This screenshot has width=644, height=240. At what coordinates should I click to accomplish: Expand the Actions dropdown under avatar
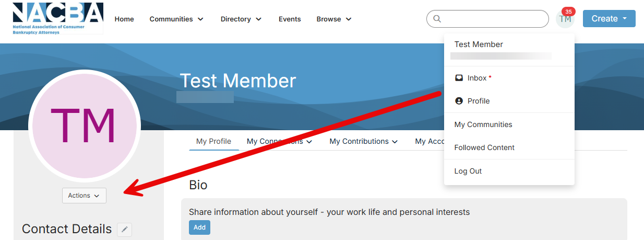coord(84,196)
